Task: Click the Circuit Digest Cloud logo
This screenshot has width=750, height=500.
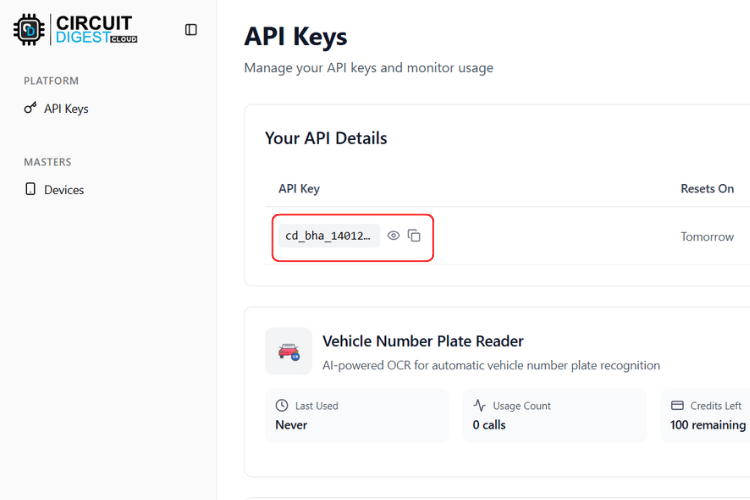Action: coord(75,29)
